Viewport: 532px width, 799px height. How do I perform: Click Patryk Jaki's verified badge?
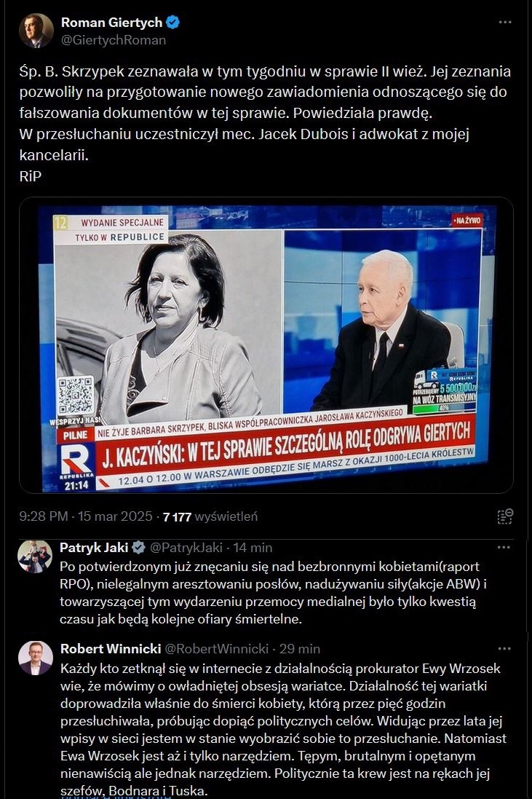pos(138,548)
